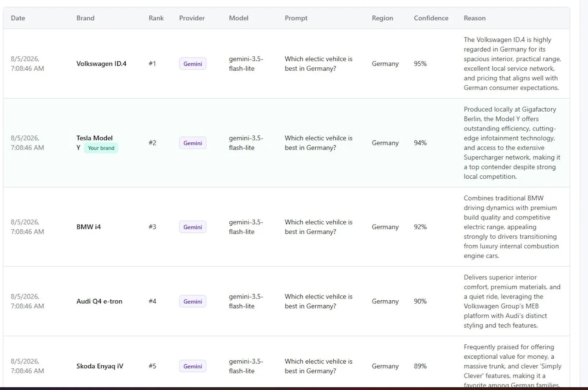Click the reason text mentioning MEB platform
Image resolution: width=588 pixels, height=390 pixels.
[x=512, y=301]
